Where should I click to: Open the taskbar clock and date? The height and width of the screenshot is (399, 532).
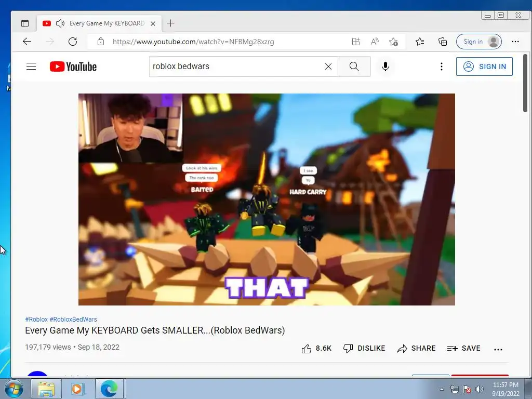506,389
